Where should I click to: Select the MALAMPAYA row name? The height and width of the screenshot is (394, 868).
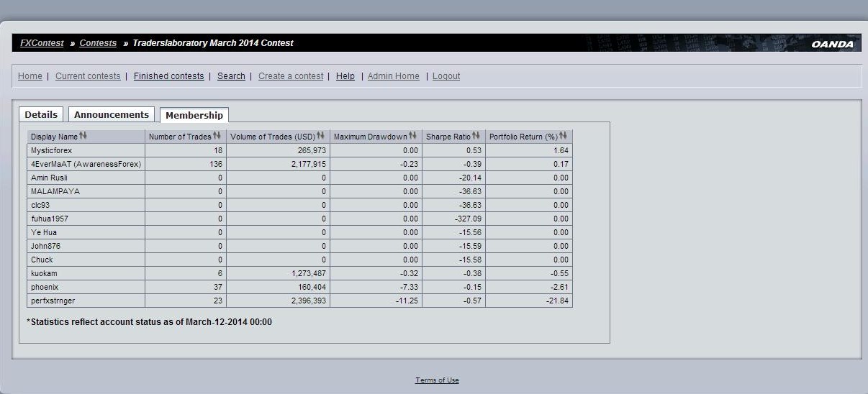[55, 191]
